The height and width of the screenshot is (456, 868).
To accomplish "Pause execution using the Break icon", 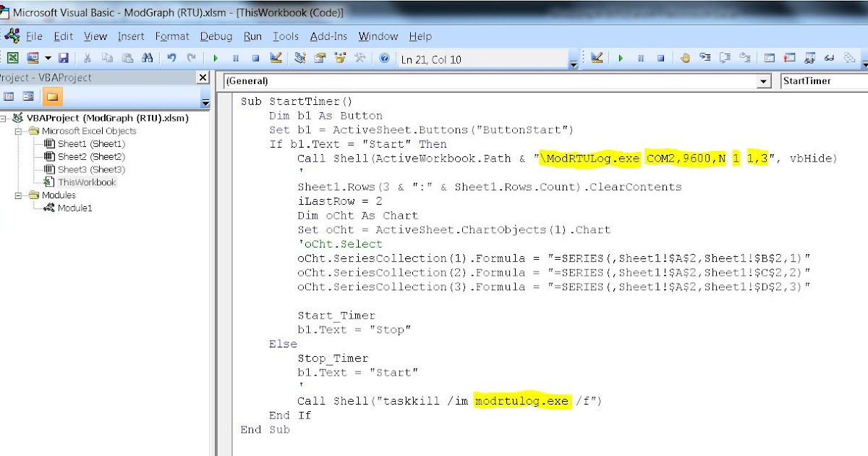I will 235,58.
